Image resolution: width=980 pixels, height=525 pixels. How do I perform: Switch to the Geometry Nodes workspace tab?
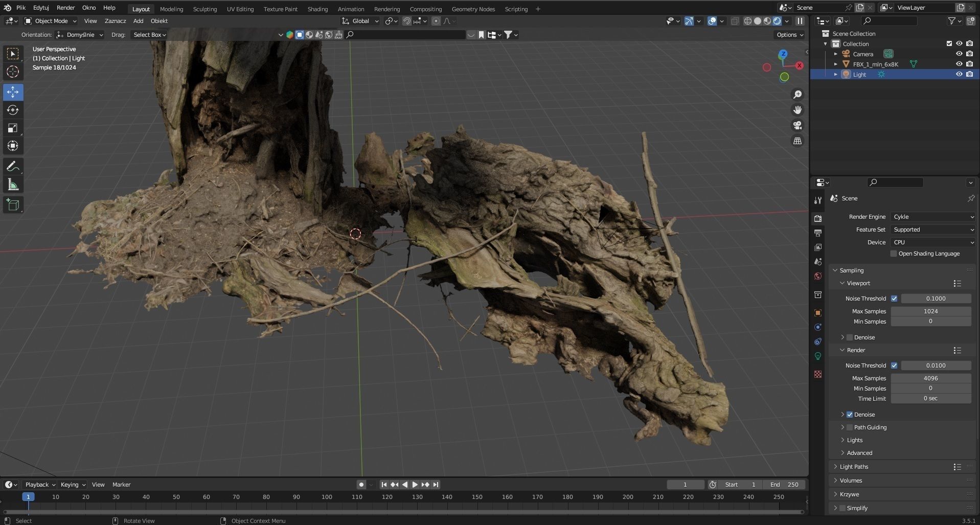[x=473, y=9]
